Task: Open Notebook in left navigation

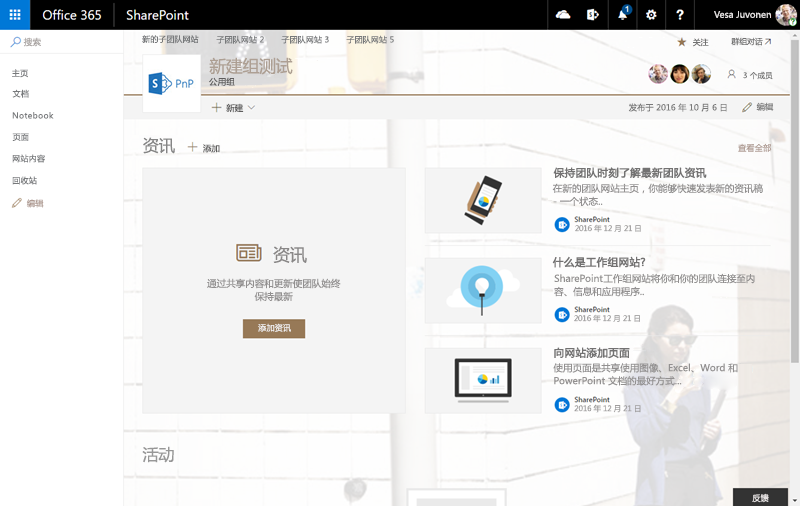Action: pos(33,115)
